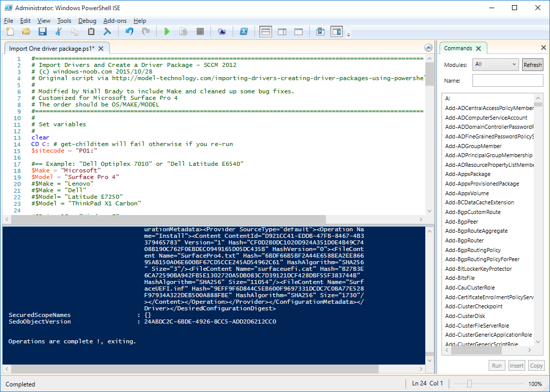Open the Edit menu
This screenshot has width=550, height=392.
25,21
